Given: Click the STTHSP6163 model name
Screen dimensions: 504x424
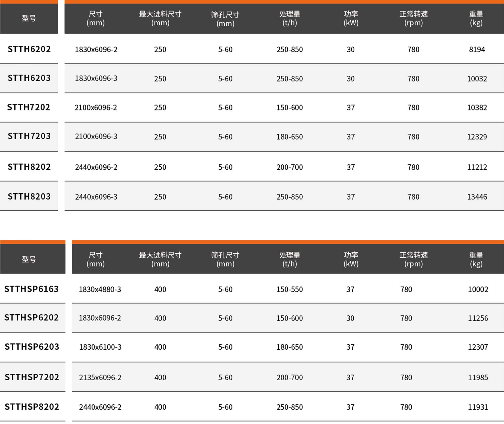Looking at the screenshot, I should click(x=31, y=289).
